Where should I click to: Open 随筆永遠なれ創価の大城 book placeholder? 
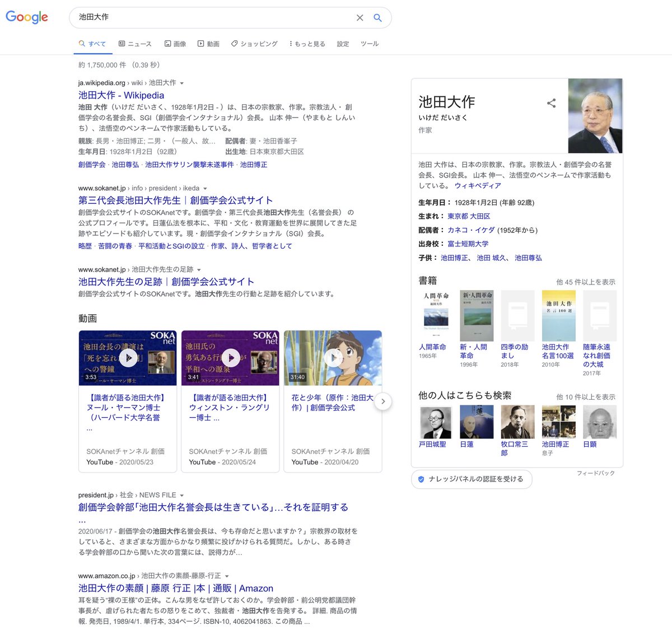[x=600, y=316]
